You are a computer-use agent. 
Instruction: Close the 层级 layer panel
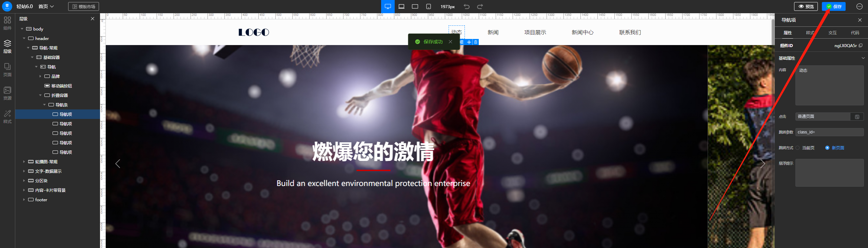(93, 19)
